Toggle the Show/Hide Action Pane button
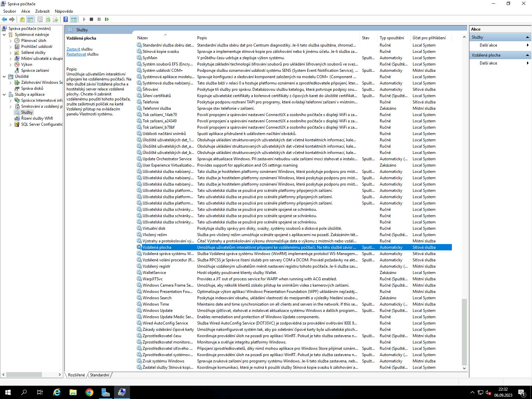 pyautogui.click(x=74, y=19)
